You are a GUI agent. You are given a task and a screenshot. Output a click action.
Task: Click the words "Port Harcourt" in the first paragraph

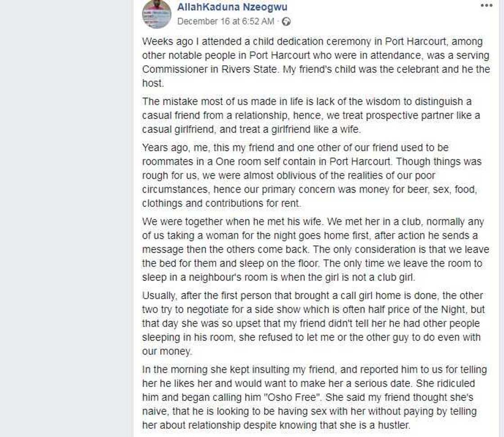tap(413, 42)
